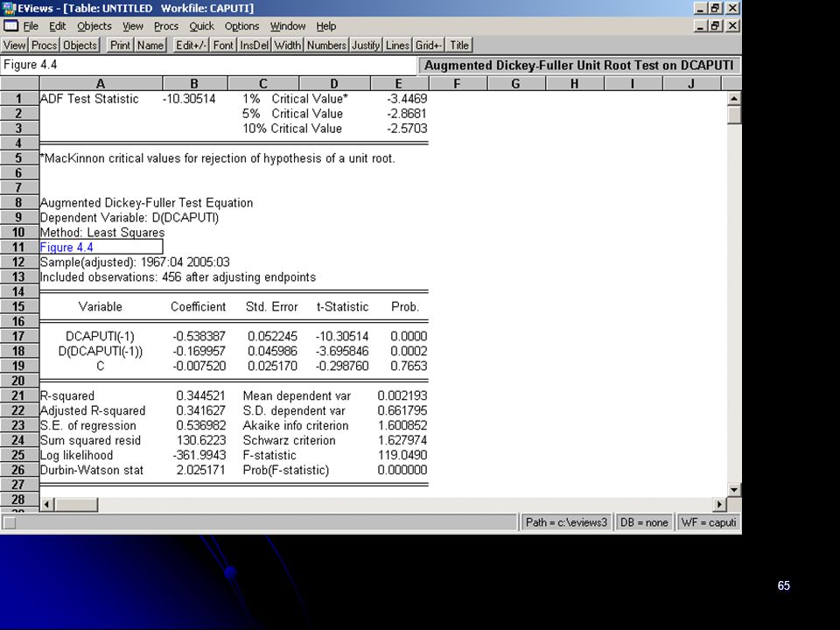840x630 pixels.
Task: Click horizontal scrollbar right arrow
Action: pos(720,505)
